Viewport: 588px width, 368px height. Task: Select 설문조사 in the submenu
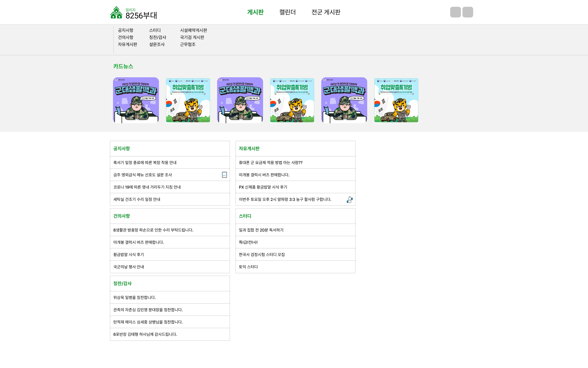[157, 44]
